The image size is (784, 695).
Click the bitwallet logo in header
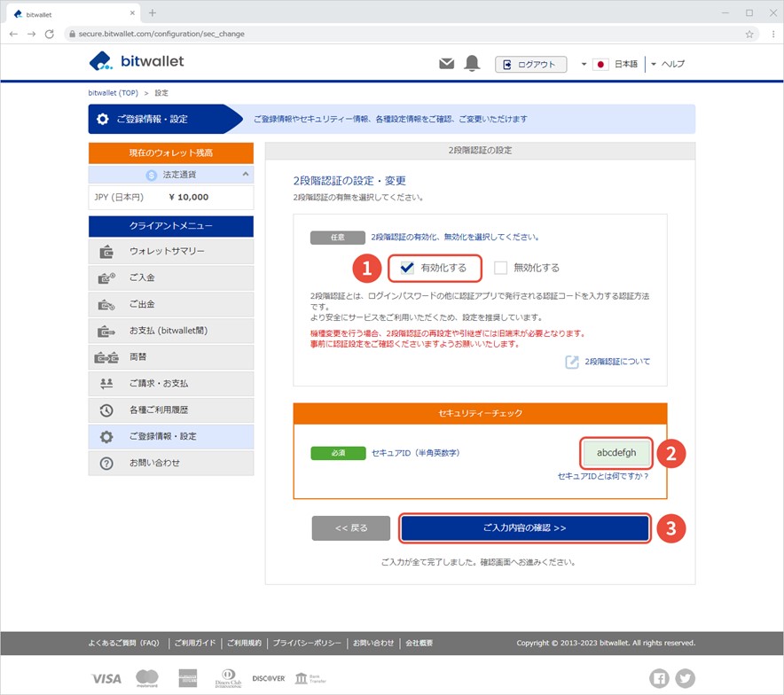137,61
